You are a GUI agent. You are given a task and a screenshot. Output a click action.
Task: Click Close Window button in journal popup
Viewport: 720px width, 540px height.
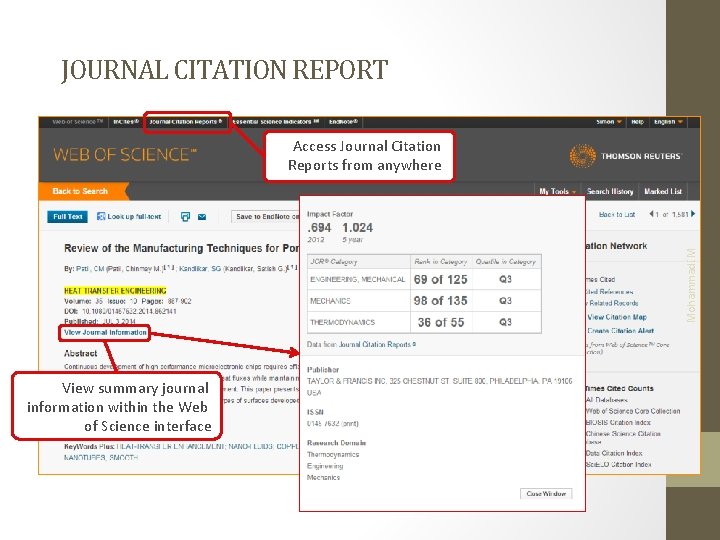click(x=546, y=494)
